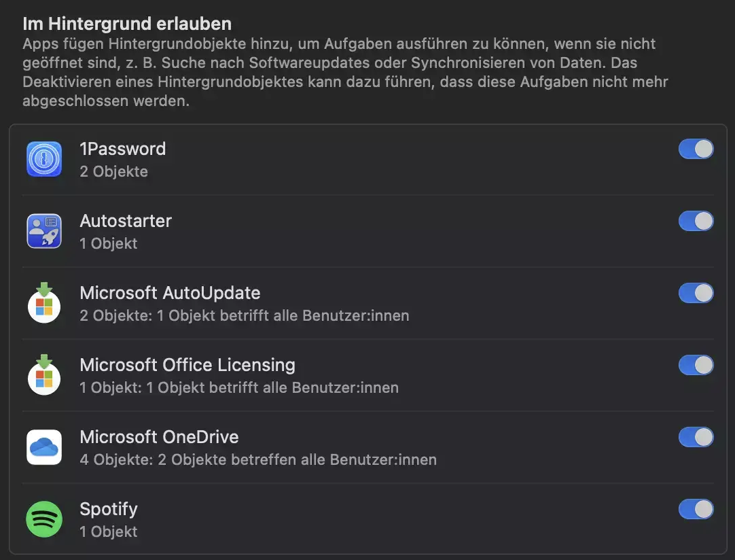Viewport: 735px width, 560px height.
Task: Click the green Spotify icon
Action: coord(44,519)
